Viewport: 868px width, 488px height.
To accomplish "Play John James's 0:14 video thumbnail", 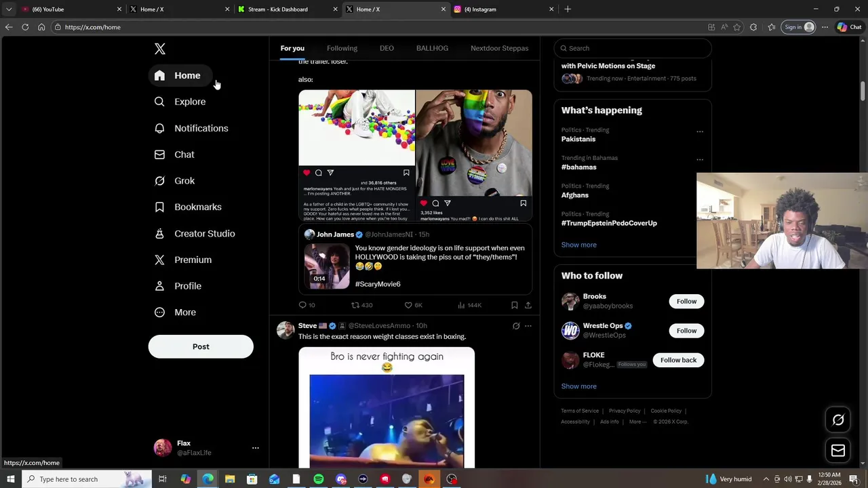I will [x=327, y=266].
